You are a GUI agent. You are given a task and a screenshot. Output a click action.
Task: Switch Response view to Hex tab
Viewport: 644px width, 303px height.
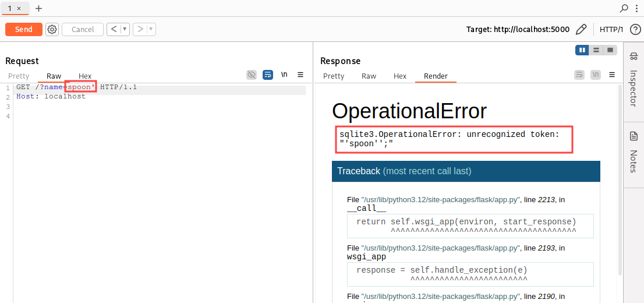[x=400, y=76]
